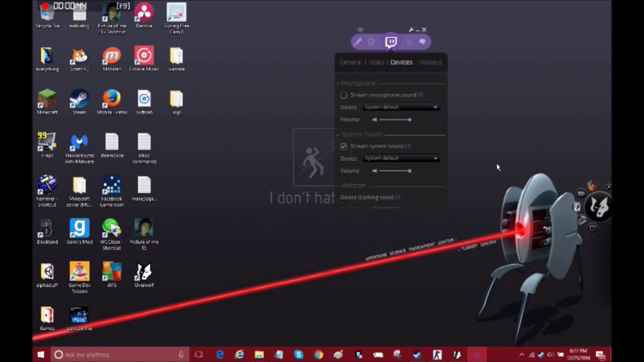Screen dimensions: 644x362
Task: Mute the Microphone volume speaker icon
Action: (374, 120)
